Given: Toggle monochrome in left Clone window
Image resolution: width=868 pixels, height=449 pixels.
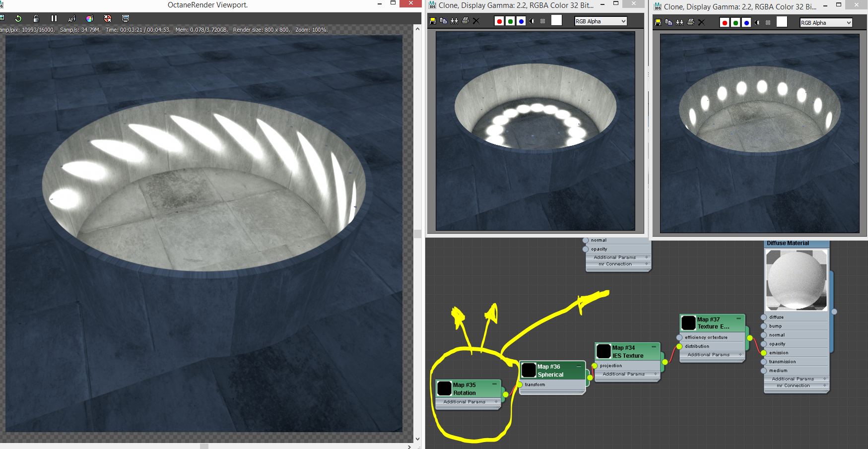Looking at the screenshot, I should point(543,21).
